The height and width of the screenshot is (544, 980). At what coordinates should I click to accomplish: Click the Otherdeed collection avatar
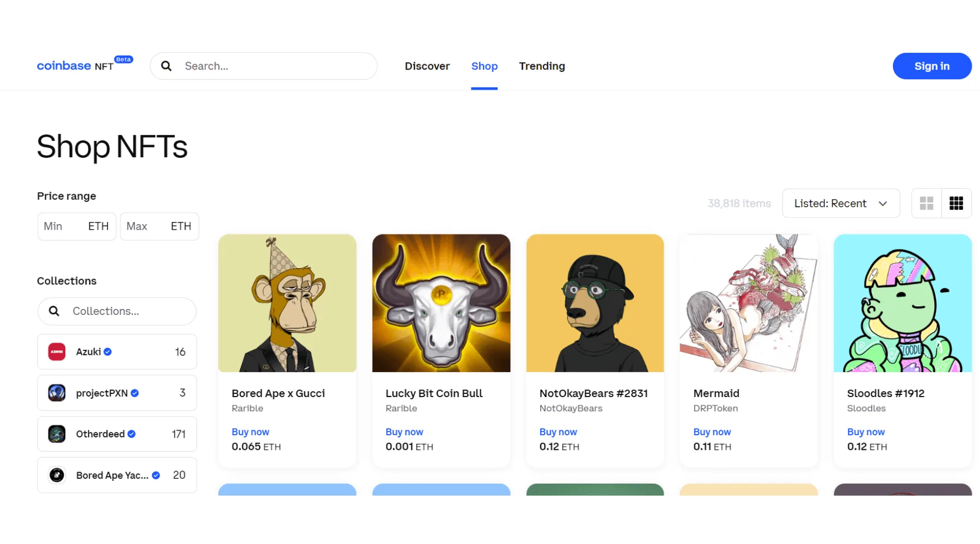click(x=57, y=434)
